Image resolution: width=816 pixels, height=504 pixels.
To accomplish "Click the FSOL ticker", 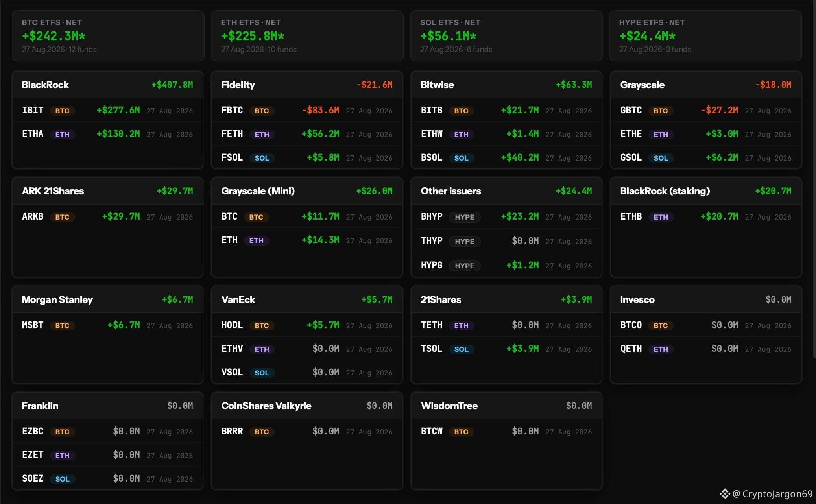I will pos(232,157).
